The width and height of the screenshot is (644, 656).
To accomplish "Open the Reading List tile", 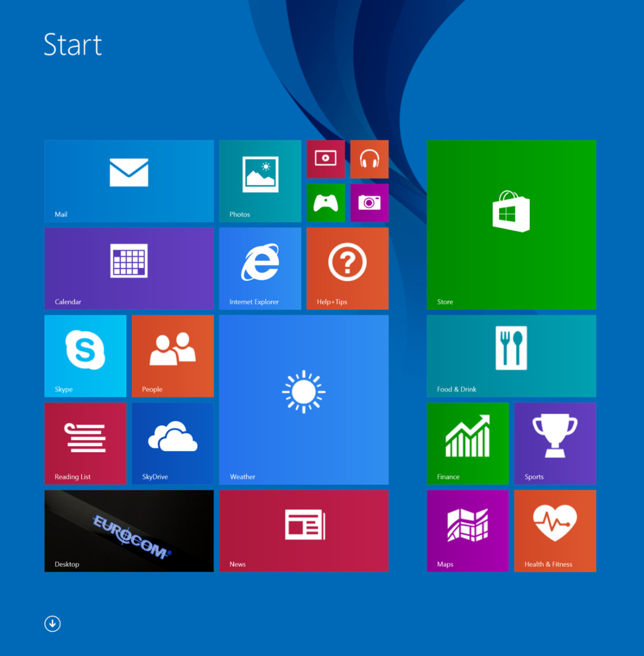I will point(85,443).
